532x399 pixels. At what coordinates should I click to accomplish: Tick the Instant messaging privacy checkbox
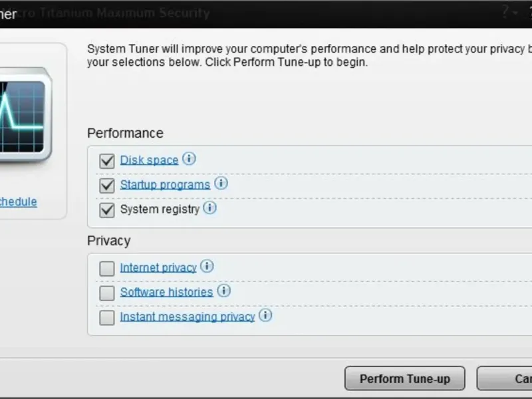point(107,318)
